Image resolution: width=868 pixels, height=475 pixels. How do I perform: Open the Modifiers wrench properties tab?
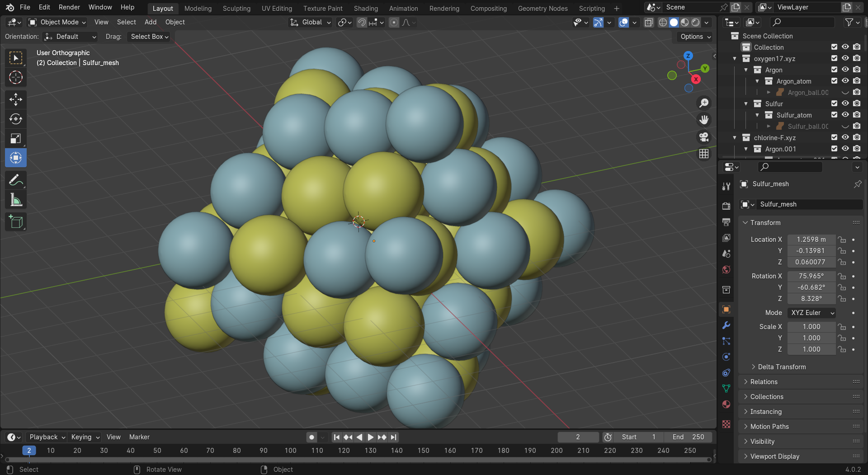[726, 325]
